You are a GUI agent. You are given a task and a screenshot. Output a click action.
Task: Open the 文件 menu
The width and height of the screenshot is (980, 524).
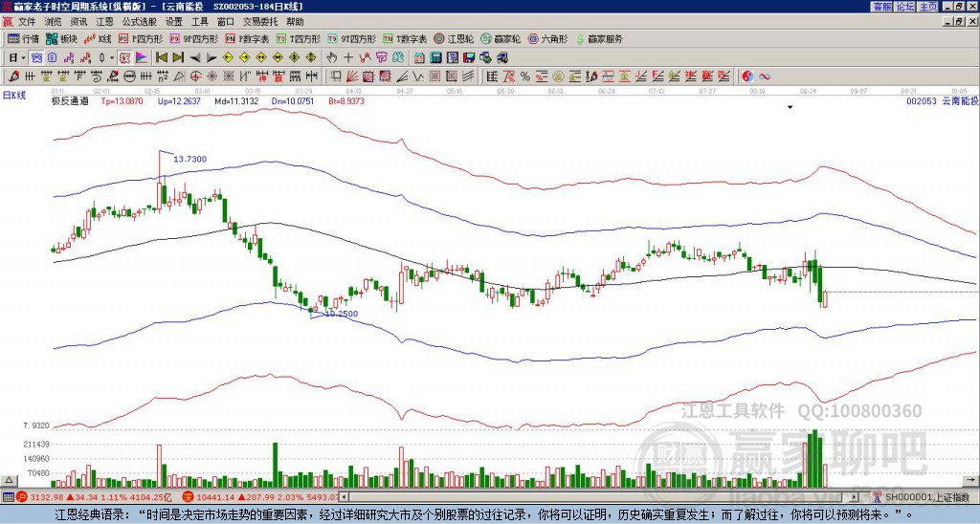[x=27, y=22]
